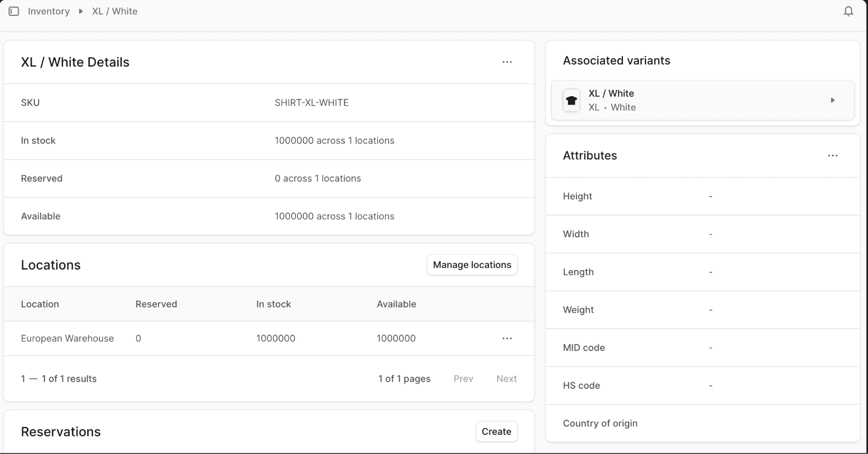Expand the XL / White variant chevron
The image size is (868, 454).
[833, 100]
